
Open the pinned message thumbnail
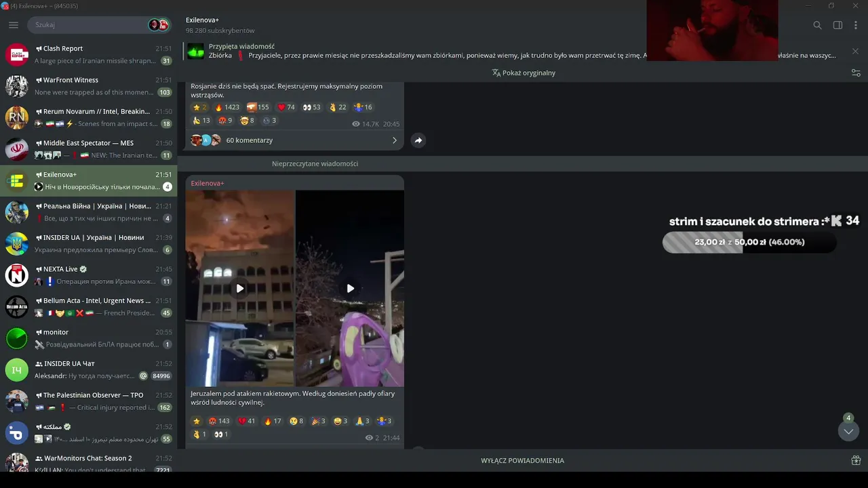(196, 51)
